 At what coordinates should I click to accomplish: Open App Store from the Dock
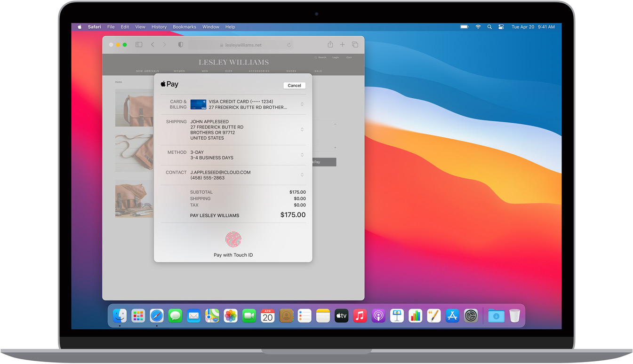pos(452,316)
